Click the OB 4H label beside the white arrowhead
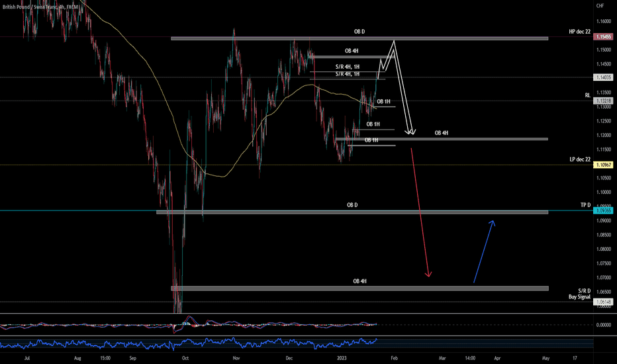The image size is (617, 364). [x=441, y=133]
